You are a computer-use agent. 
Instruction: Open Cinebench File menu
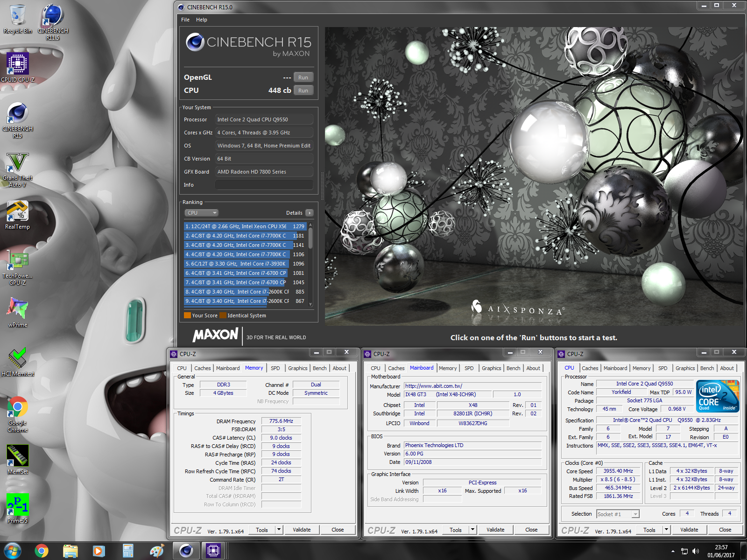185,20
